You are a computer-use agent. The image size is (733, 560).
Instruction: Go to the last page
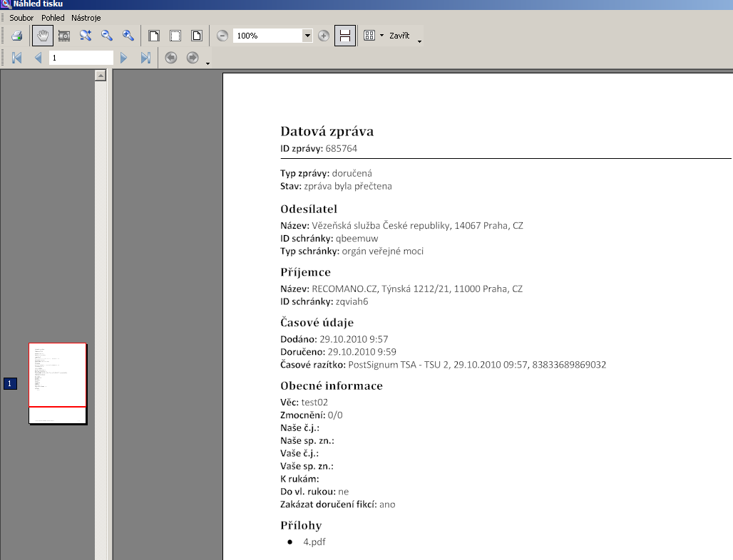click(145, 58)
